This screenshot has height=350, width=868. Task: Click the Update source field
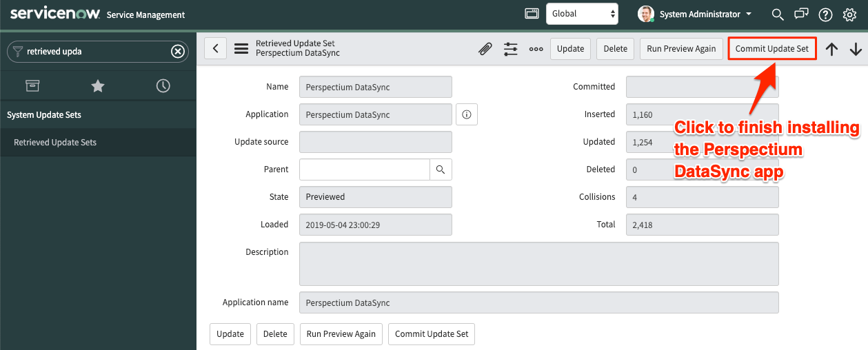point(376,142)
